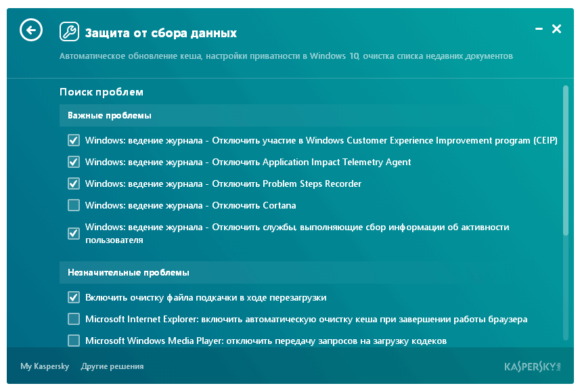This screenshot has height=392, width=580.
Task: Click the Kaspersky logo in the footer
Action: click(533, 366)
